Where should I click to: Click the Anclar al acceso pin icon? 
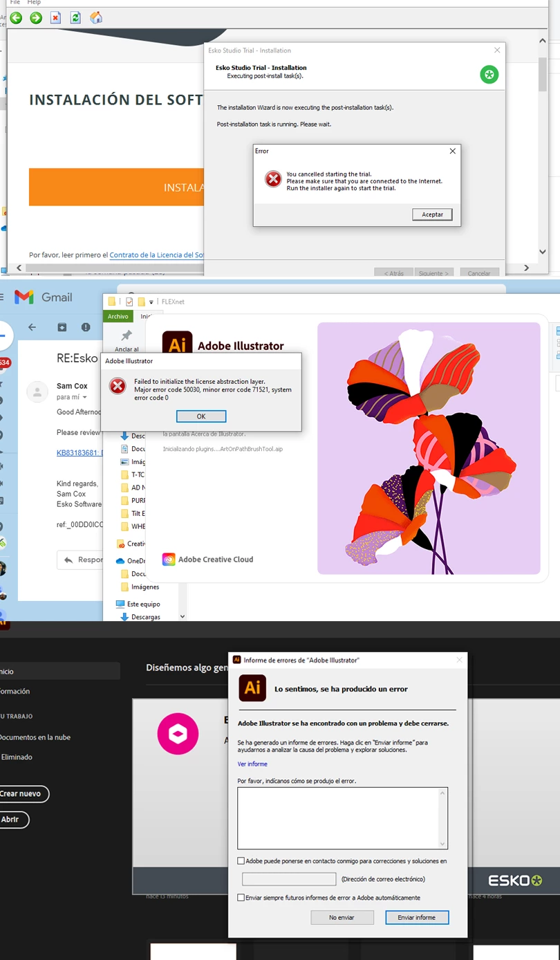127,336
